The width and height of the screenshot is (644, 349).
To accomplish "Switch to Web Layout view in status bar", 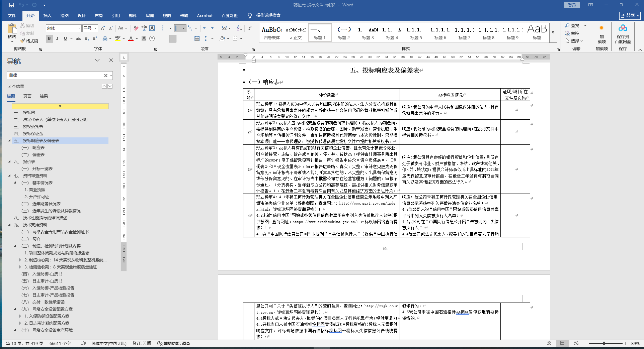I will pos(576,343).
